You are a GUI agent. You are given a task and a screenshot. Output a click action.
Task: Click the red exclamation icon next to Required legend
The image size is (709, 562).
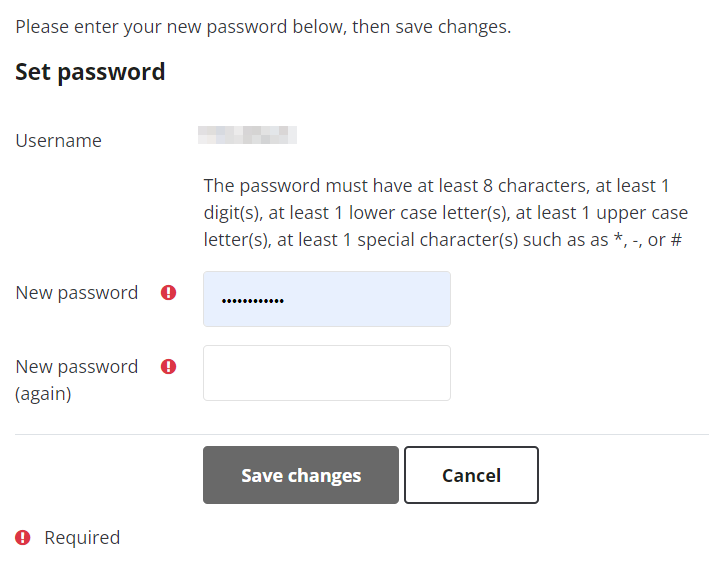23,538
